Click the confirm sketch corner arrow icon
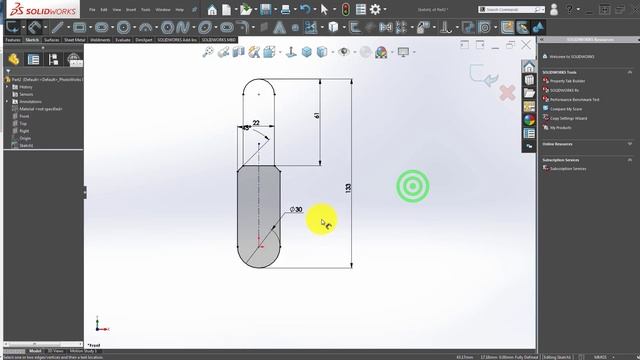The height and width of the screenshot is (360, 640). pyautogui.click(x=484, y=75)
